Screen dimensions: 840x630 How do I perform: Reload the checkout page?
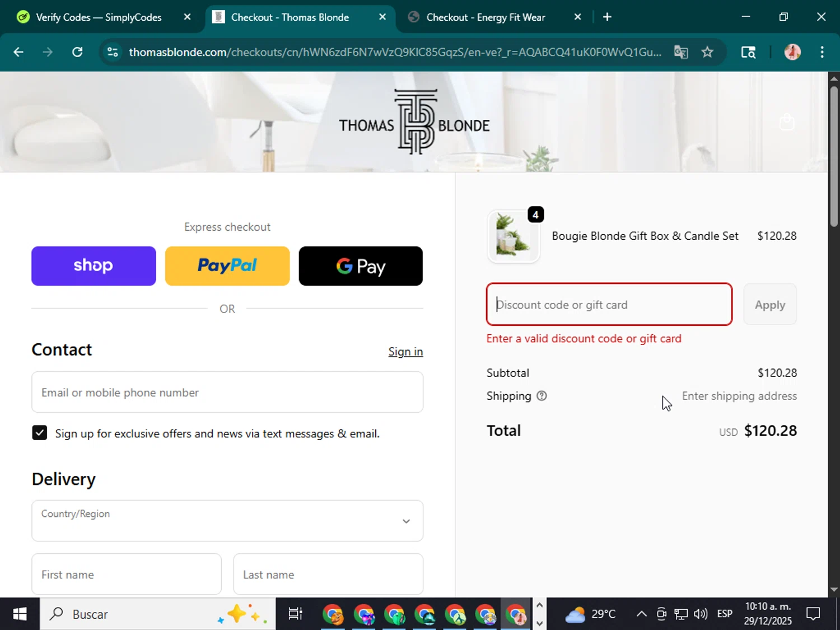(77, 52)
